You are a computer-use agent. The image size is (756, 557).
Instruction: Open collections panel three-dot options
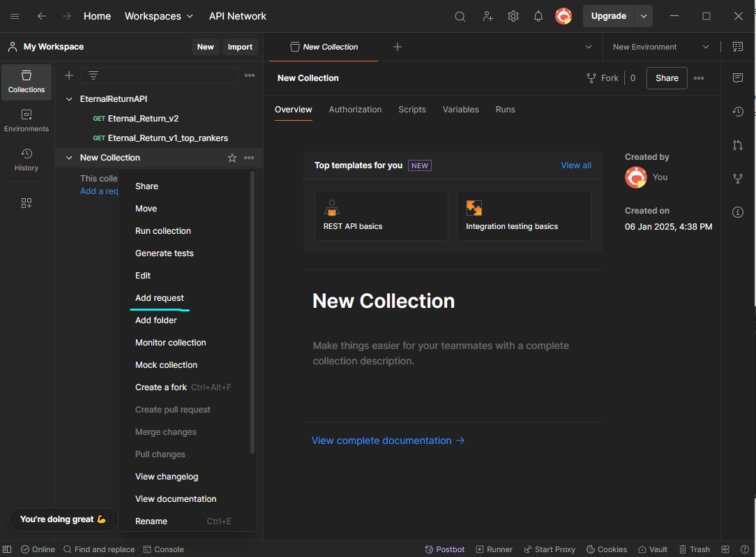[249, 75]
